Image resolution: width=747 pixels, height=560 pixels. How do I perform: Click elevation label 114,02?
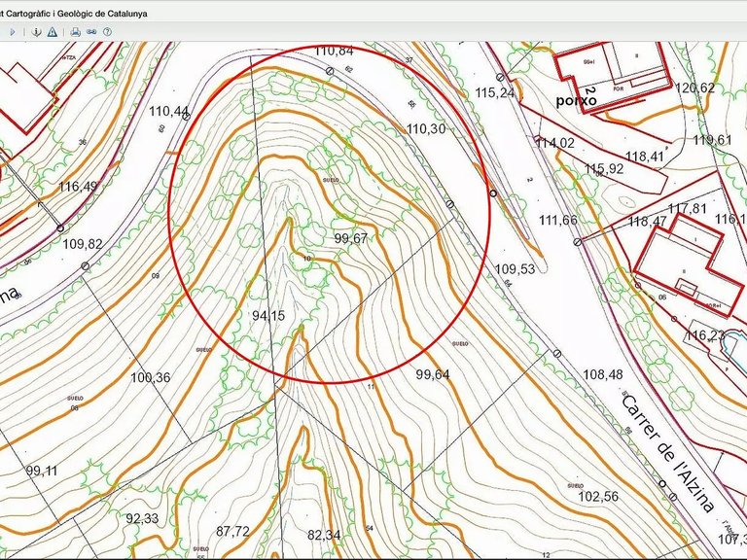pyautogui.click(x=555, y=143)
